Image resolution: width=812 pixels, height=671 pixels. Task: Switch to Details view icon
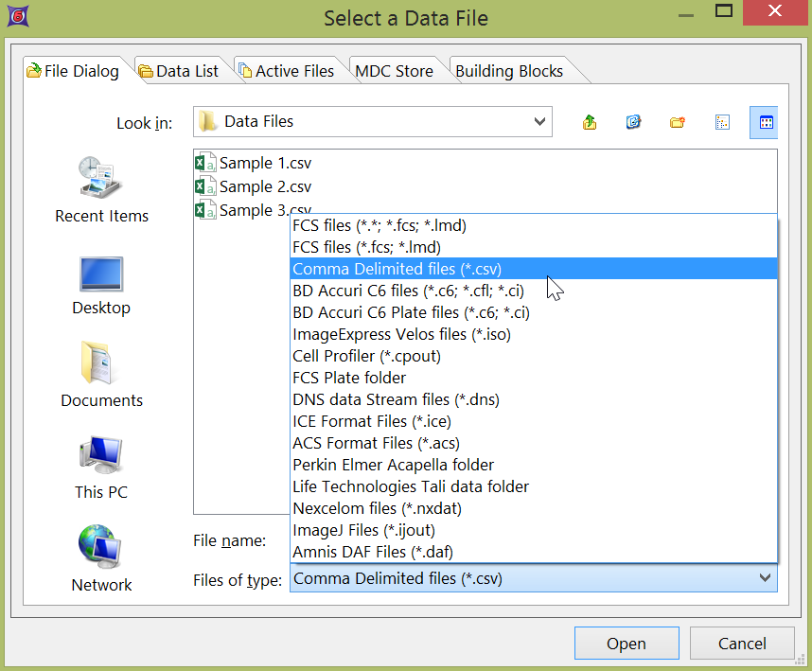pyautogui.click(x=765, y=122)
